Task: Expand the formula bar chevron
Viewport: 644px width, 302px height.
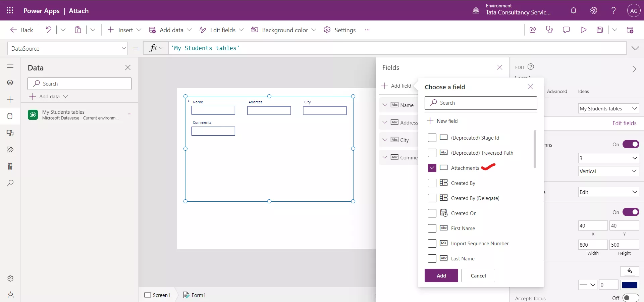Action: pos(635,48)
